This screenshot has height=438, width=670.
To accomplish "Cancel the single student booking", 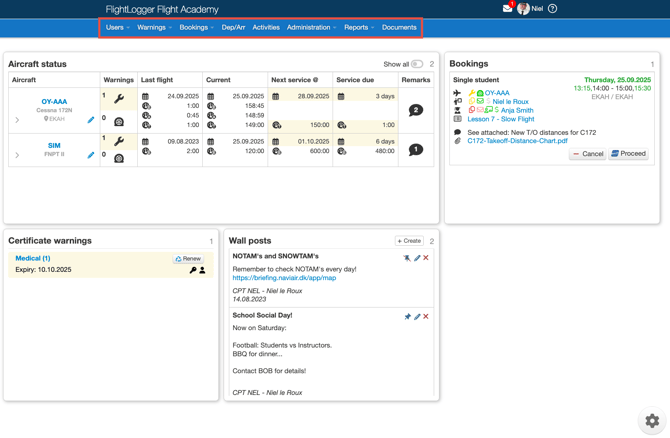I will pyautogui.click(x=588, y=154).
